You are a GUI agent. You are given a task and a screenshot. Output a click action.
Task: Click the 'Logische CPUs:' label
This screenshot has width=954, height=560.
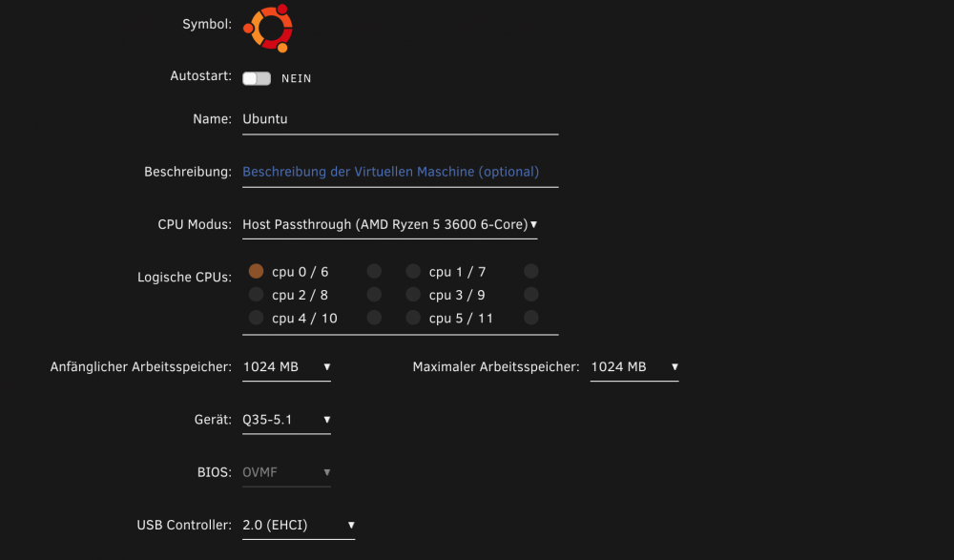tap(184, 278)
